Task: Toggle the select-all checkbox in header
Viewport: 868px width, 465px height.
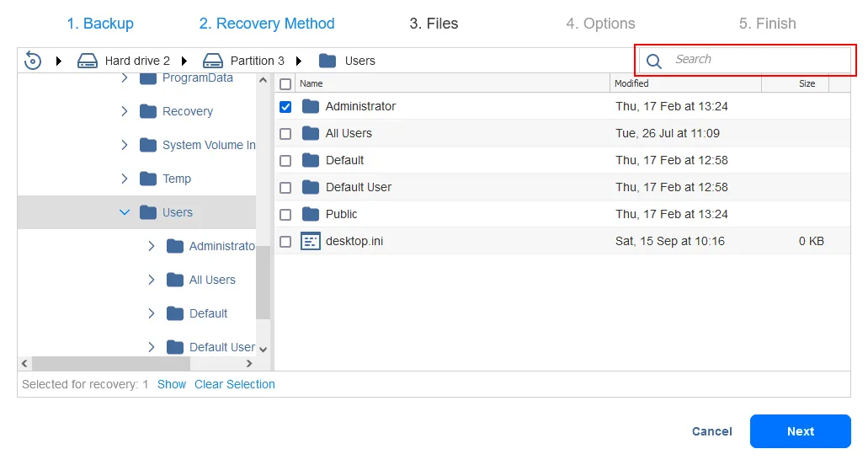Action: [285, 84]
